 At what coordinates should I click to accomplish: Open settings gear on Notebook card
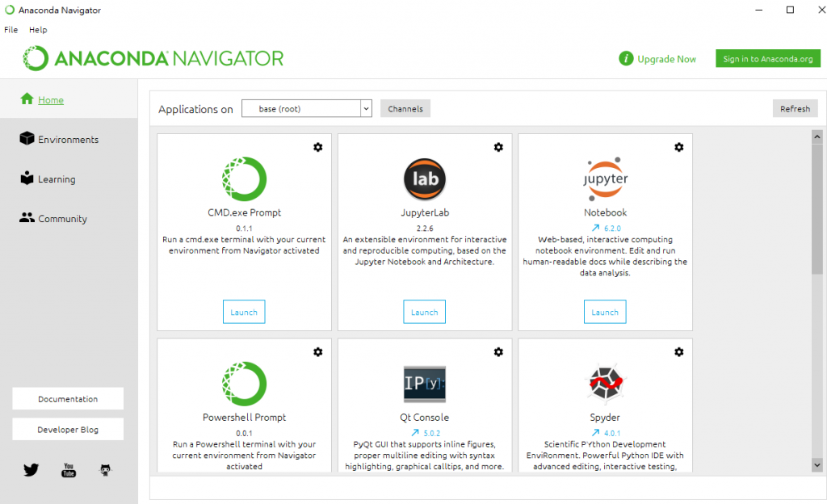(679, 147)
